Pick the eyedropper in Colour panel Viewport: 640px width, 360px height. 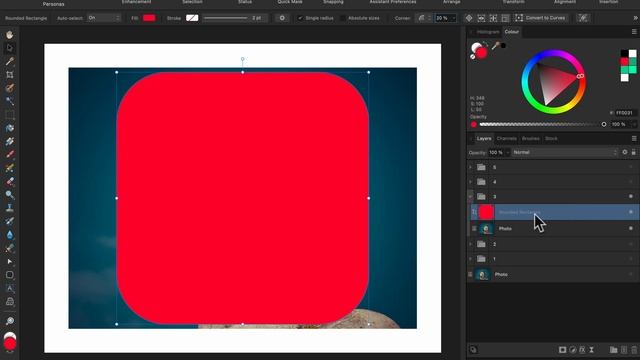[496, 46]
